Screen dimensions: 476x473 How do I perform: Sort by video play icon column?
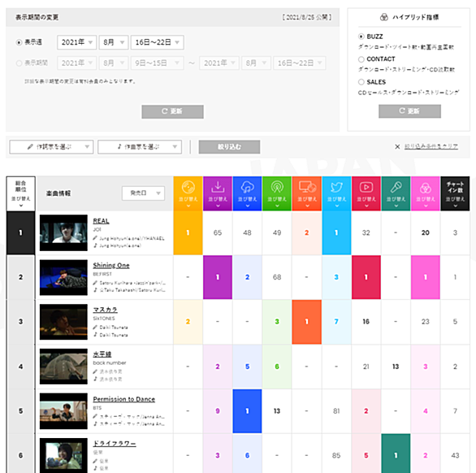(x=366, y=193)
